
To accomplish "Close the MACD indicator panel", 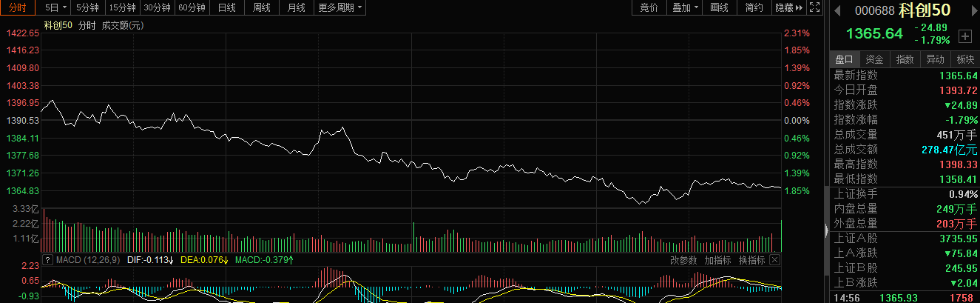I will pyautogui.click(x=774, y=260).
